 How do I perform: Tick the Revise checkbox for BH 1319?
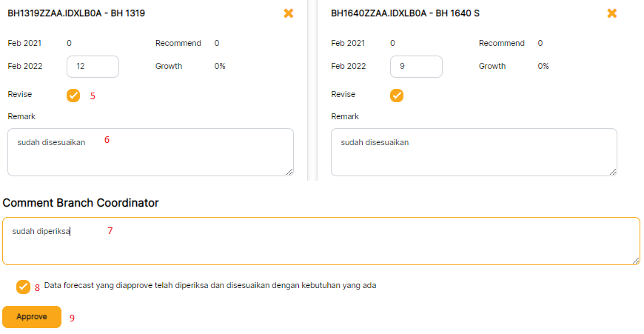(x=73, y=96)
